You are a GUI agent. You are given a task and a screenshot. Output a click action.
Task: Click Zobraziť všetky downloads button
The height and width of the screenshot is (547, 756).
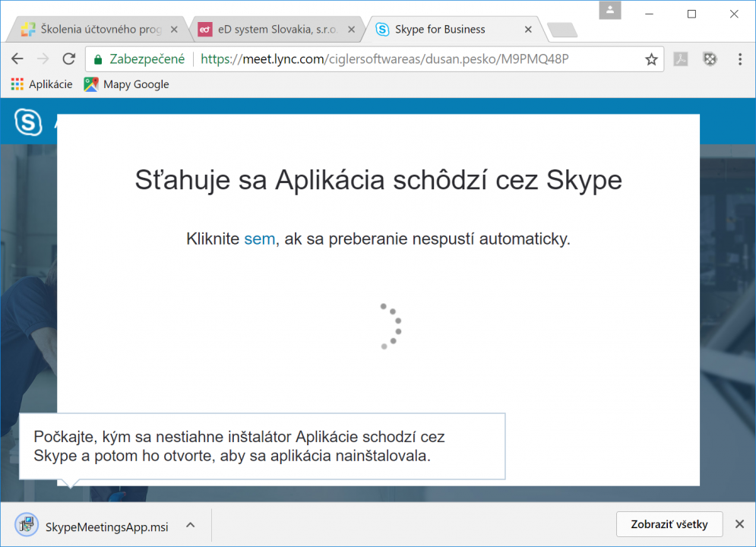[669, 524]
